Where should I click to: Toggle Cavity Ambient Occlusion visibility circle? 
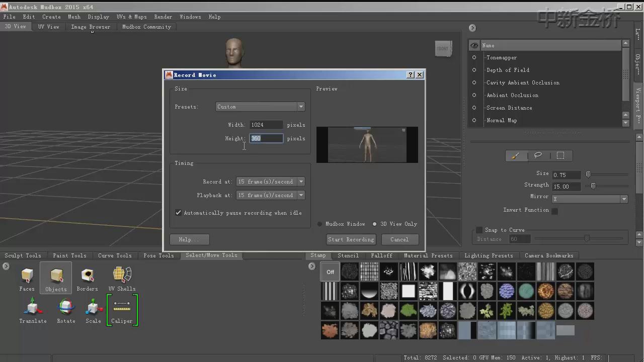click(x=474, y=82)
